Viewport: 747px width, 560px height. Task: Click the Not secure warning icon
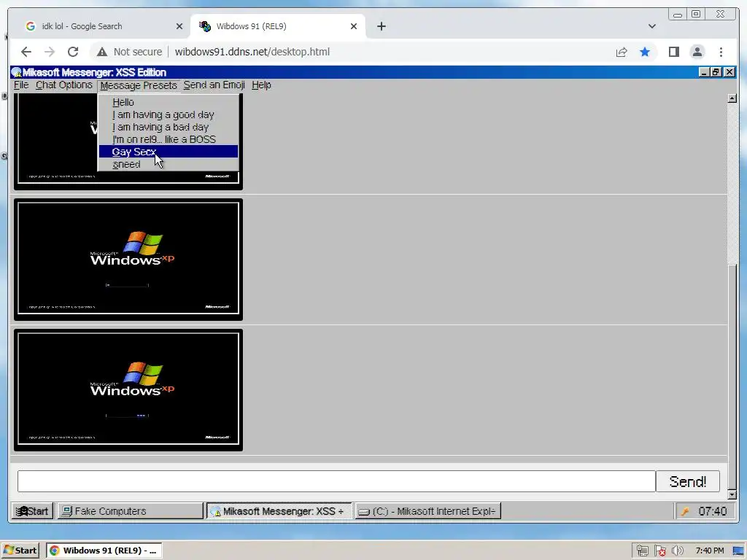click(x=102, y=52)
